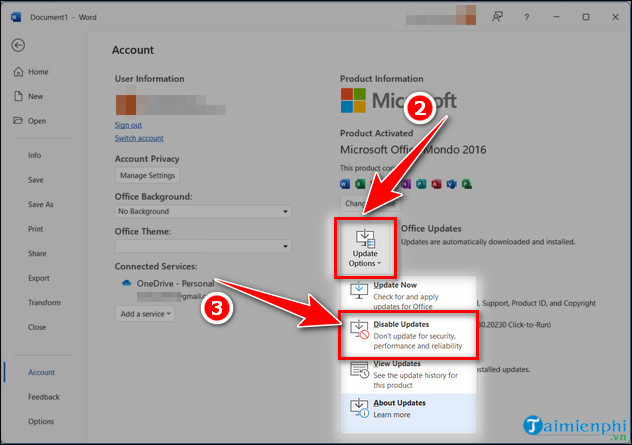
Task: Click the Word app icon in product list
Action: [345, 184]
